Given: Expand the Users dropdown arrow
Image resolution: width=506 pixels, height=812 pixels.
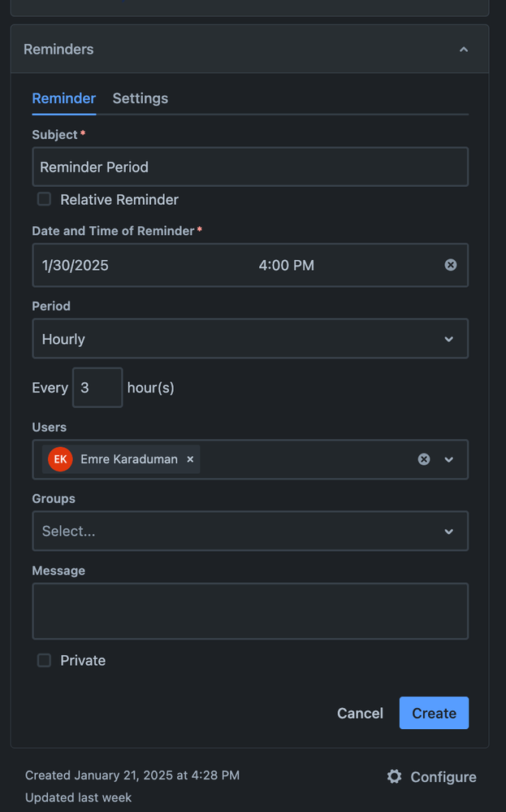Looking at the screenshot, I should (x=449, y=459).
